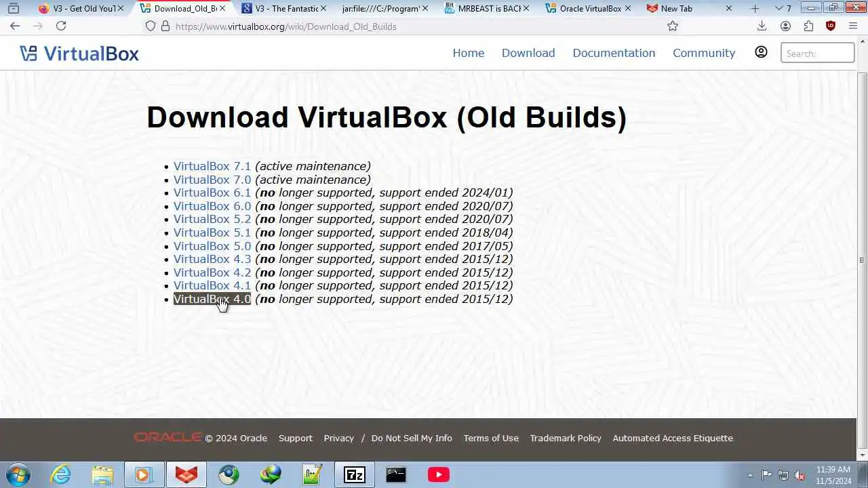Open the browser downloads panel
868x488 pixels.
coord(762,26)
